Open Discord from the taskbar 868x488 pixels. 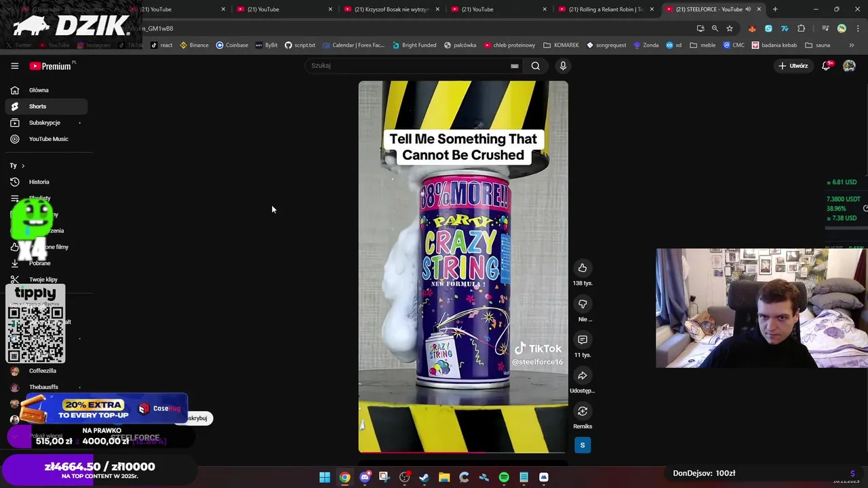(x=365, y=477)
